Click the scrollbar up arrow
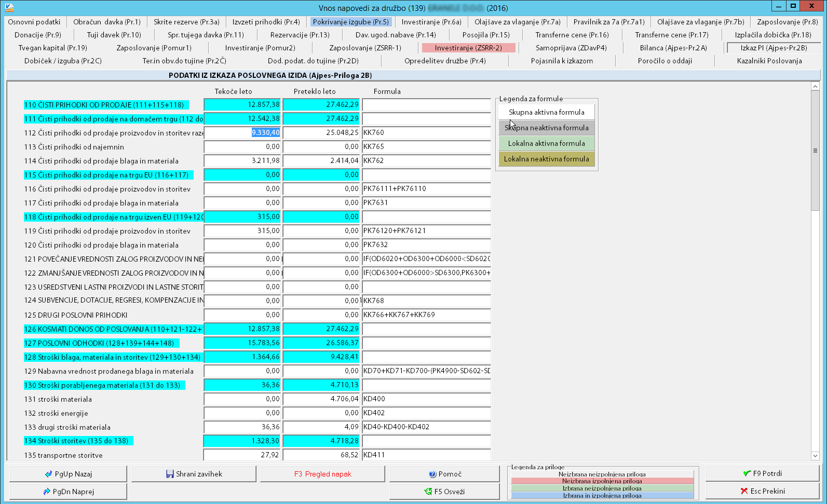 point(815,86)
